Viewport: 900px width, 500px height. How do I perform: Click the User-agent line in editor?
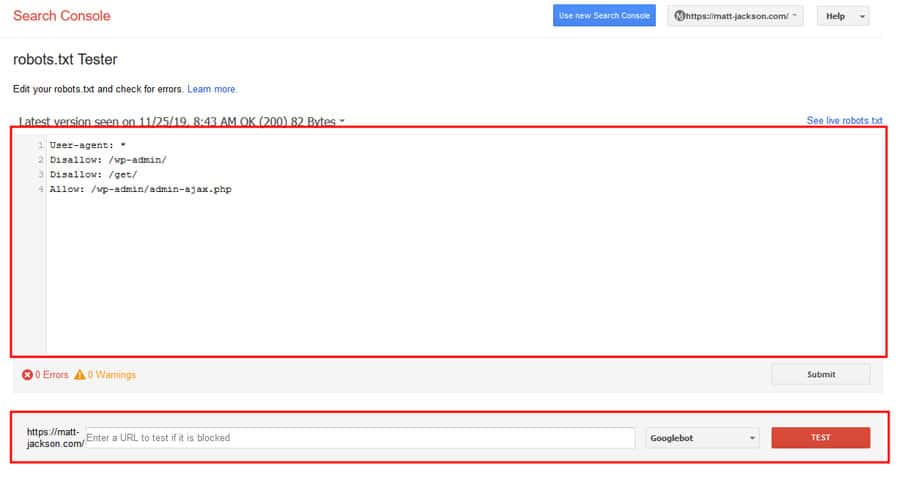[x=87, y=145]
